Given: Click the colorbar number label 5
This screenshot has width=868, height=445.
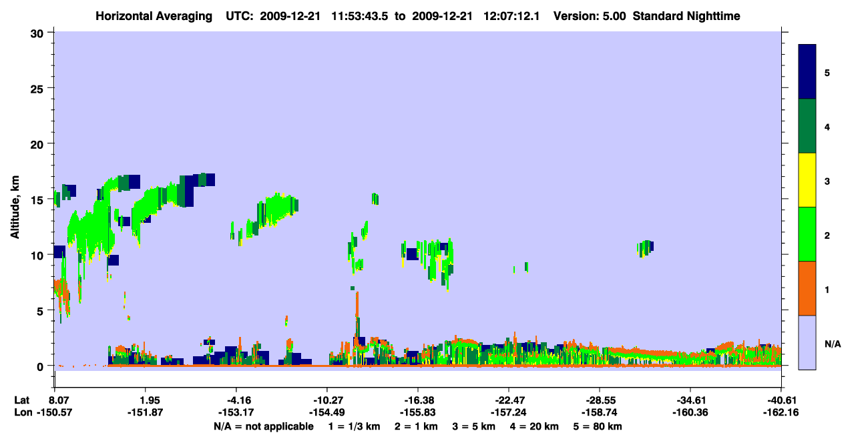Looking at the screenshot, I should click(827, 72).
